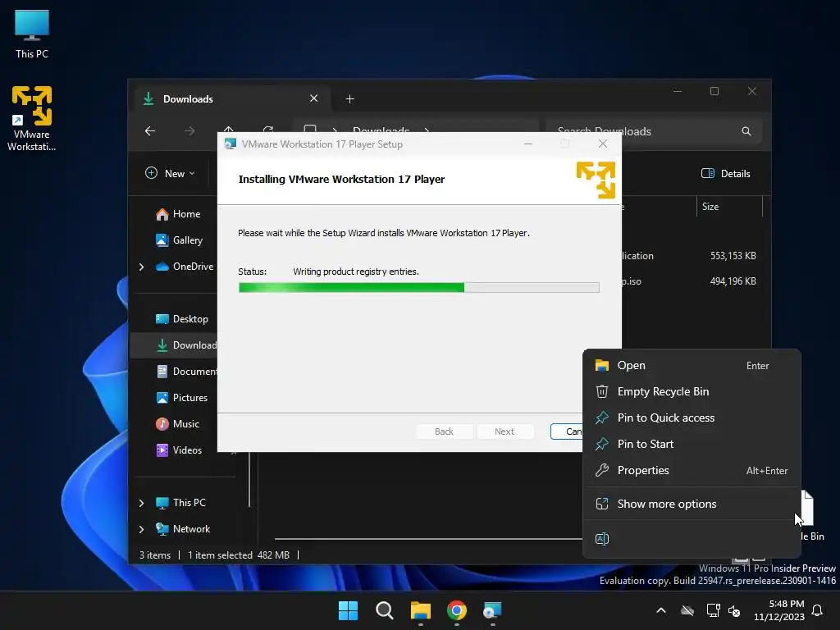Cancel the VMware installation
The image size is (840, 630).
click(567, 431)
